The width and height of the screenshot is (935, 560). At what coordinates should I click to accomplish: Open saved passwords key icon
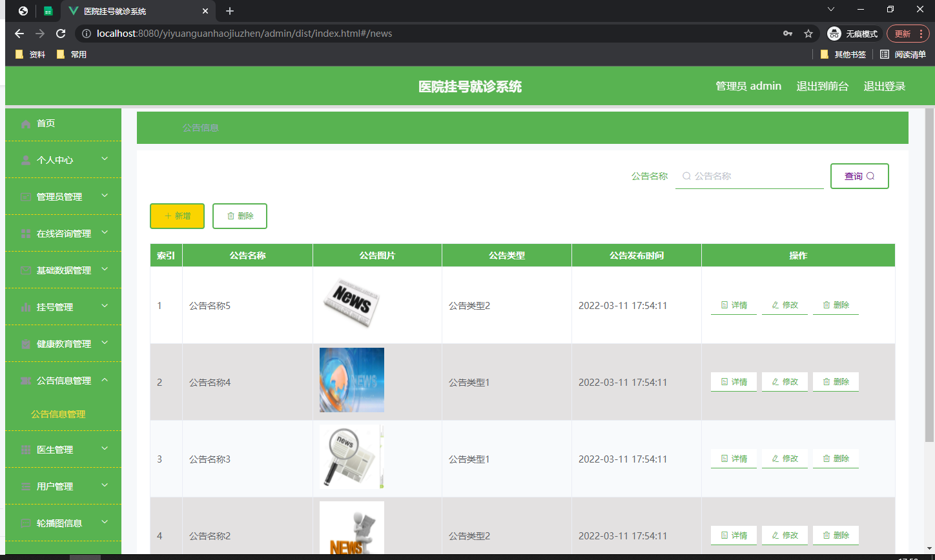(788, 34)
